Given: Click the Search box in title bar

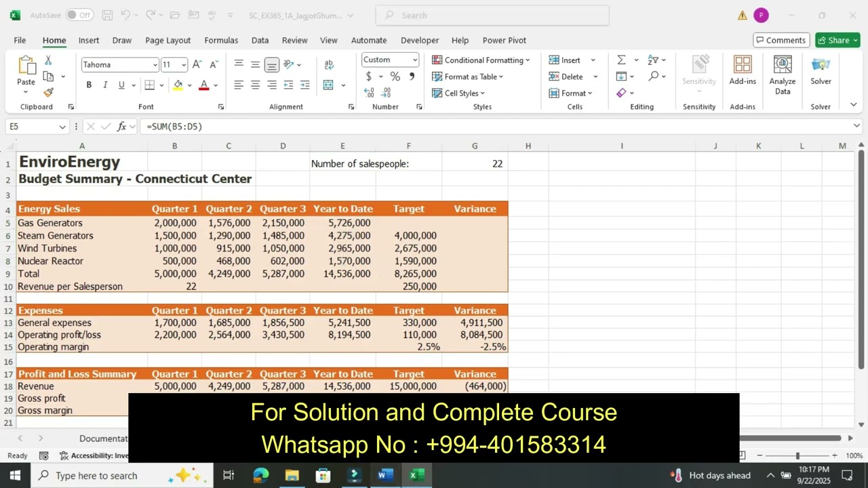Looking at the screenshot, I should (492, 15).
